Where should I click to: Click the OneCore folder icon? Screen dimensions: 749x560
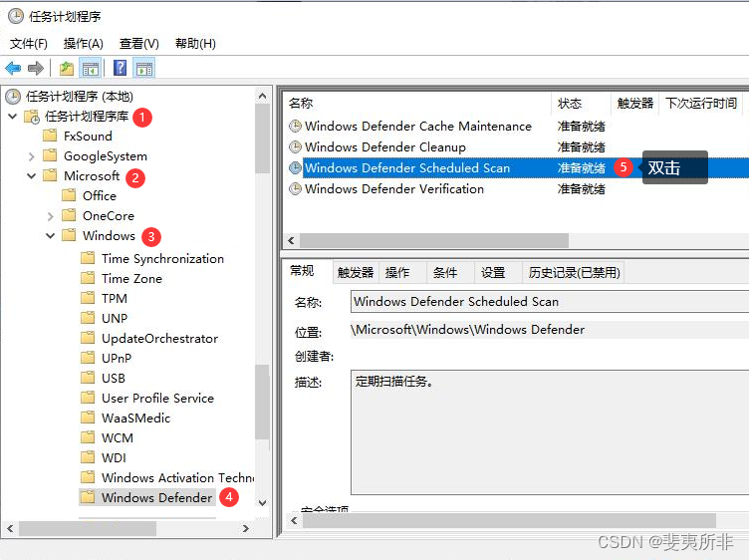point(69,215)
